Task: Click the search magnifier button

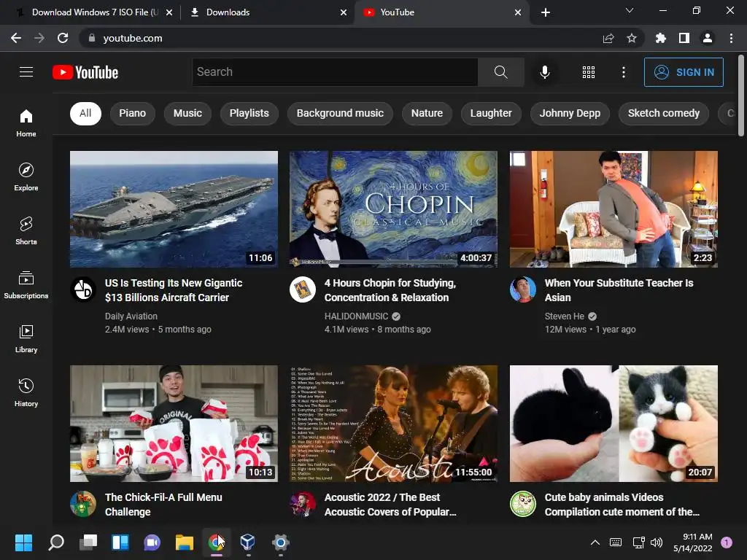Action: 500,72
